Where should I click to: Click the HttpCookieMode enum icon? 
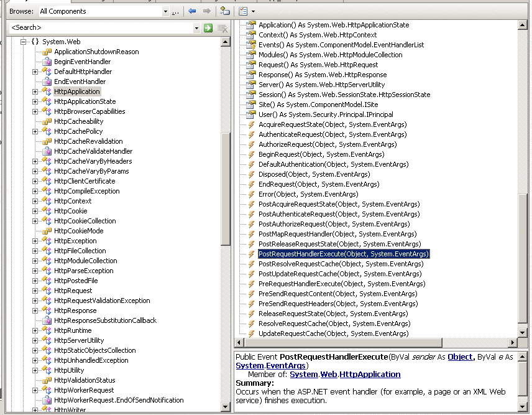pyautogui.click(x=47, y=231)
